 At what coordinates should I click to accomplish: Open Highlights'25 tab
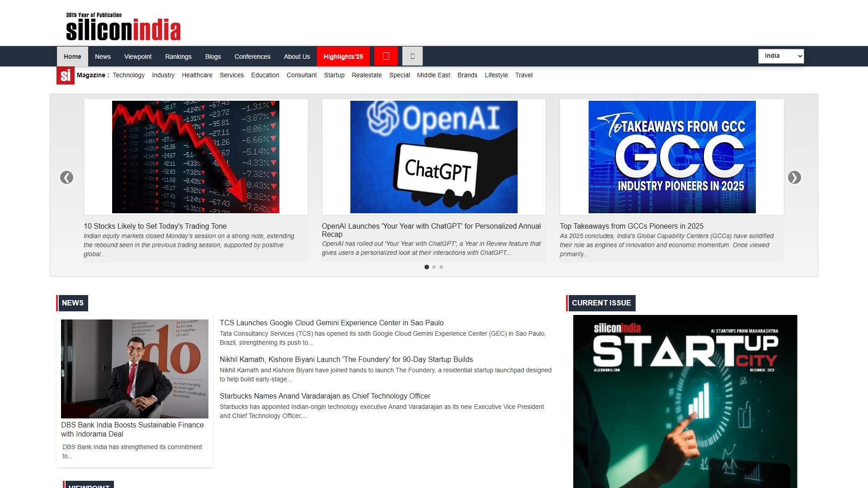[x=343, y=56]
